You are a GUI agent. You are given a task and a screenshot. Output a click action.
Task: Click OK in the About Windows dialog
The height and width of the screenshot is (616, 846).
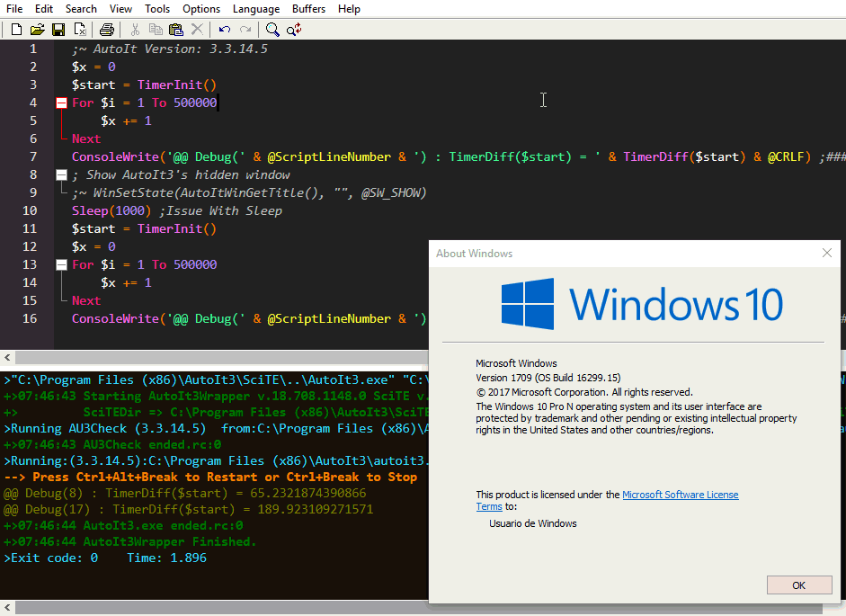point(799,585)
